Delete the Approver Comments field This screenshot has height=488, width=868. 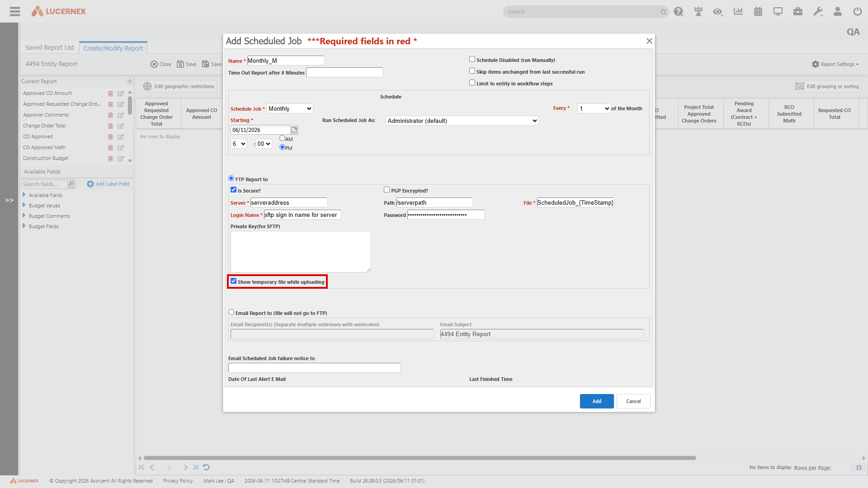pyautogui.click(x=110, y=115)
